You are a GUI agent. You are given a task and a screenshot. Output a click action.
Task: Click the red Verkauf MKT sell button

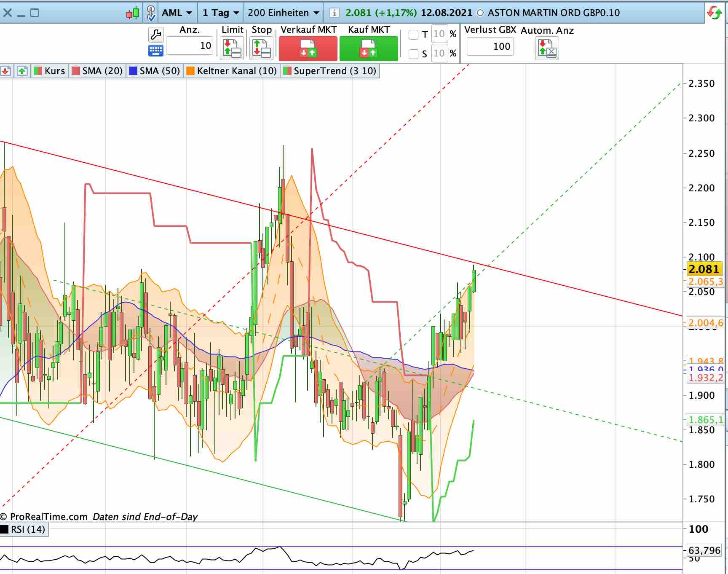click(x=308, y=48)
